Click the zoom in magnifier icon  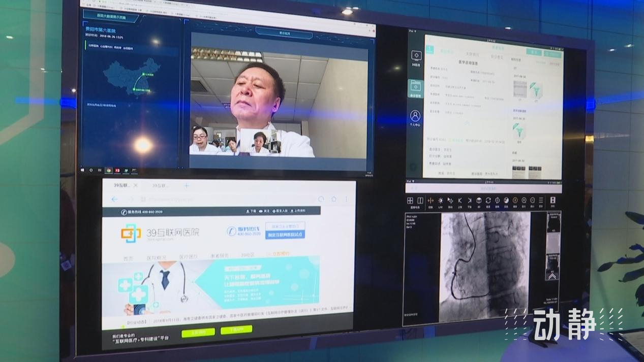click(524, 201)
